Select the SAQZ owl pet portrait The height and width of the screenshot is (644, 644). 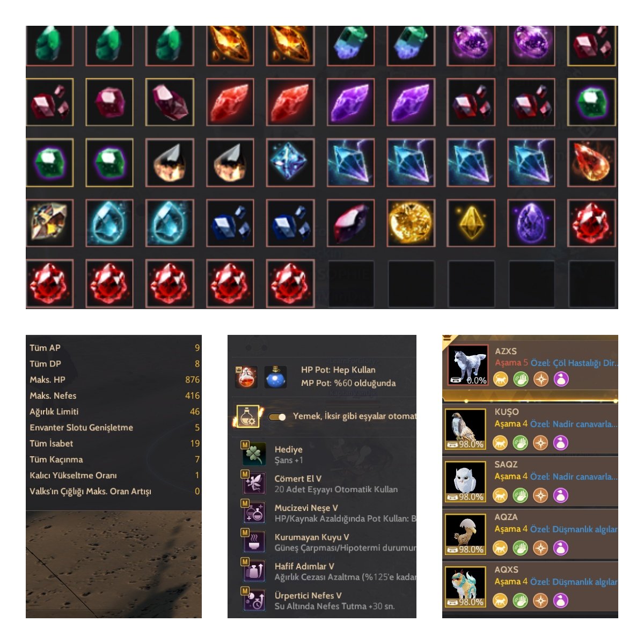[x=465, y=480]
